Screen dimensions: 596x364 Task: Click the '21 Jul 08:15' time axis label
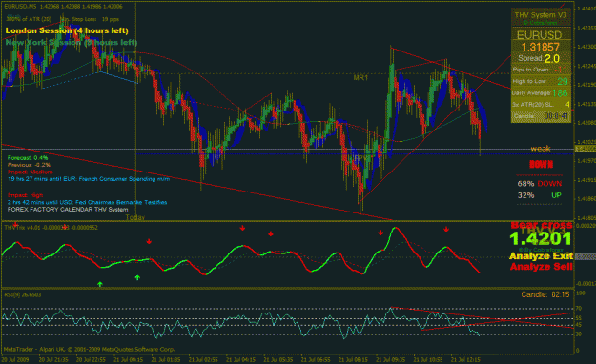[353, 359]
